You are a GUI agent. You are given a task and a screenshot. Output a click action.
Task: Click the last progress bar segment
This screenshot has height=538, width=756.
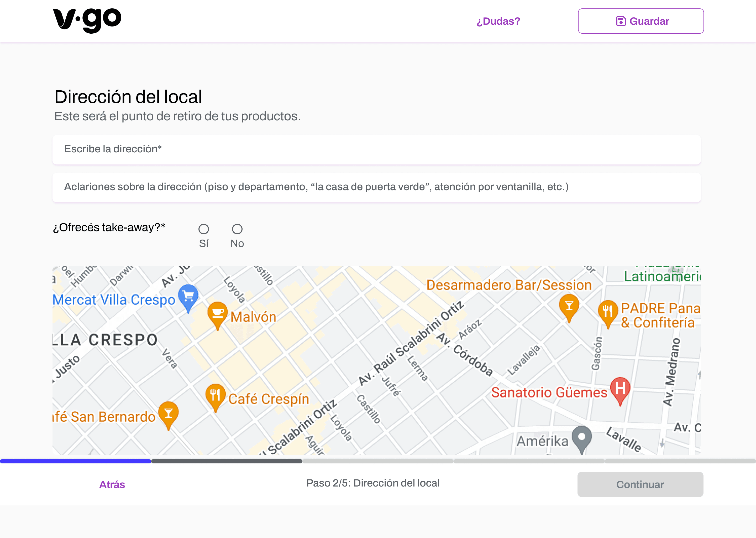[680, 461]
